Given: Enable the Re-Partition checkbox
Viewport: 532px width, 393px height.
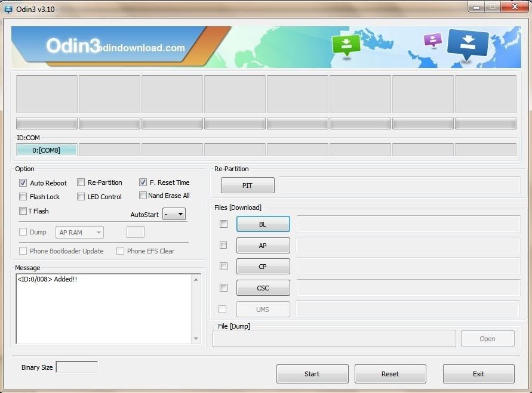Looking at the screenshot, I should (x=81, y=182).
